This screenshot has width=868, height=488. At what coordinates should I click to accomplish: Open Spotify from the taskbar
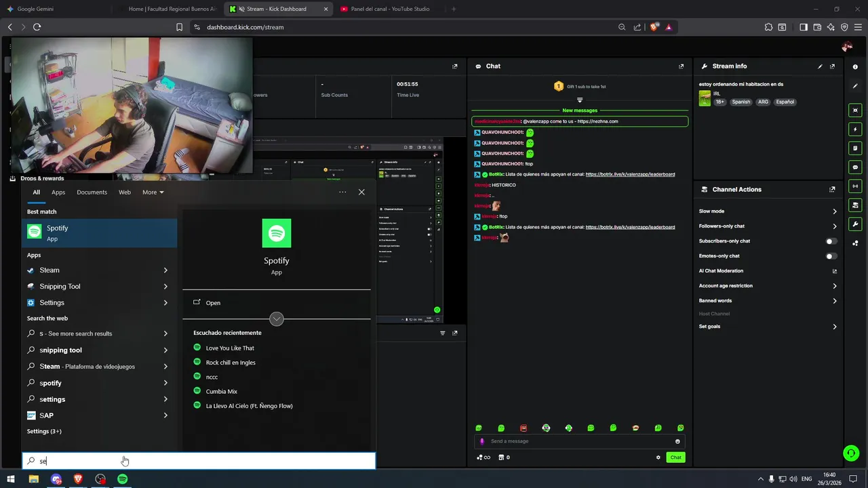pos(122,479)
